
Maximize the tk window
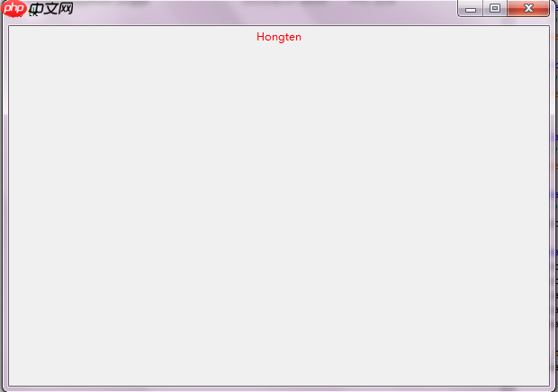tap(495, 8)
